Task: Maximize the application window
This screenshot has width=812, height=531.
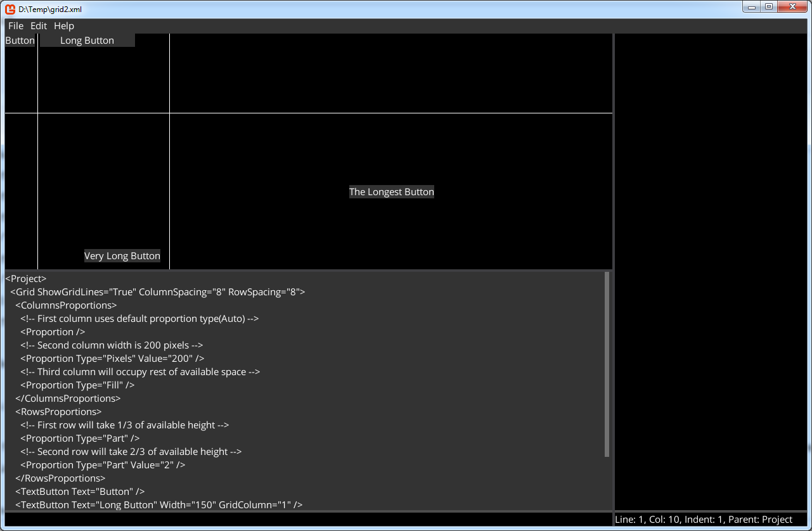Action: (769, 7)
